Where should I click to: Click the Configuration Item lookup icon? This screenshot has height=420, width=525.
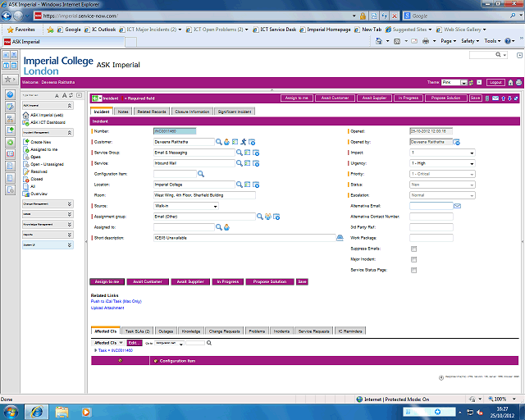201,174
